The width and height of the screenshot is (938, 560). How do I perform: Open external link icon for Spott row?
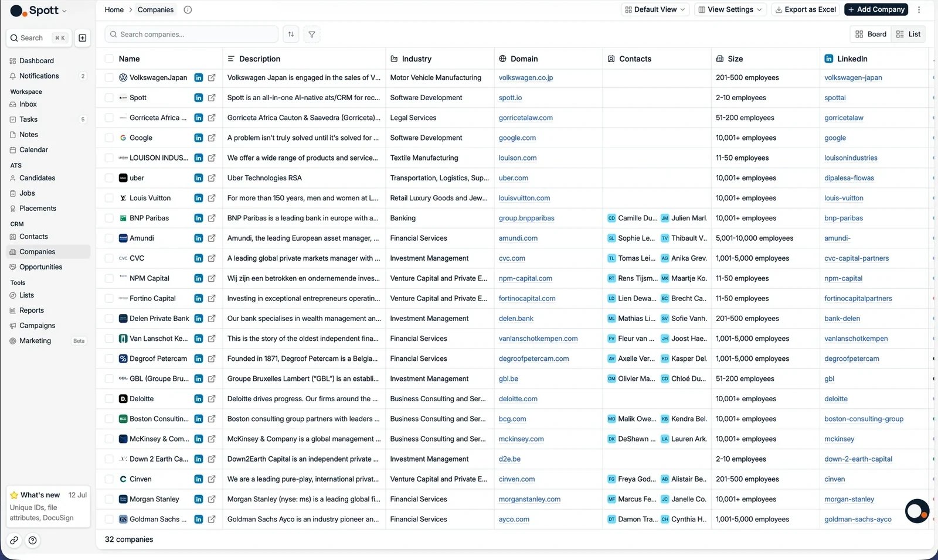click(212, 98)
